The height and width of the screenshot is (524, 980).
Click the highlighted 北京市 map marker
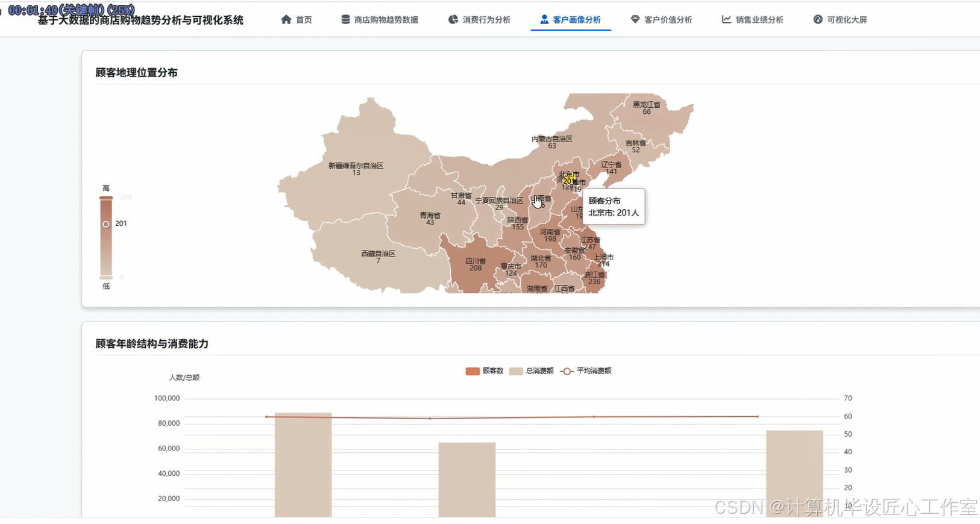(569, 179)
